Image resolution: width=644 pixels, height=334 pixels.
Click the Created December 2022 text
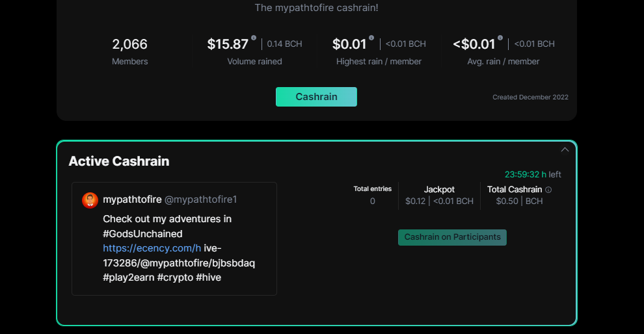point(530,97)
